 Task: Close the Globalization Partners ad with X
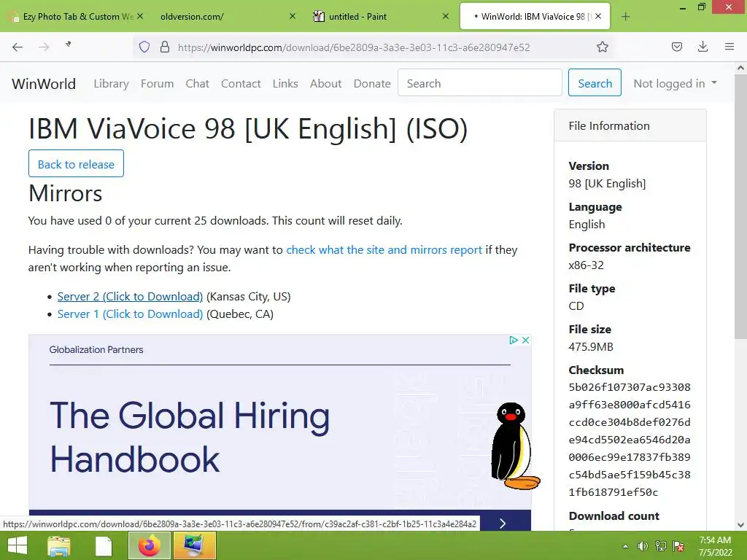tap(525, 340)
